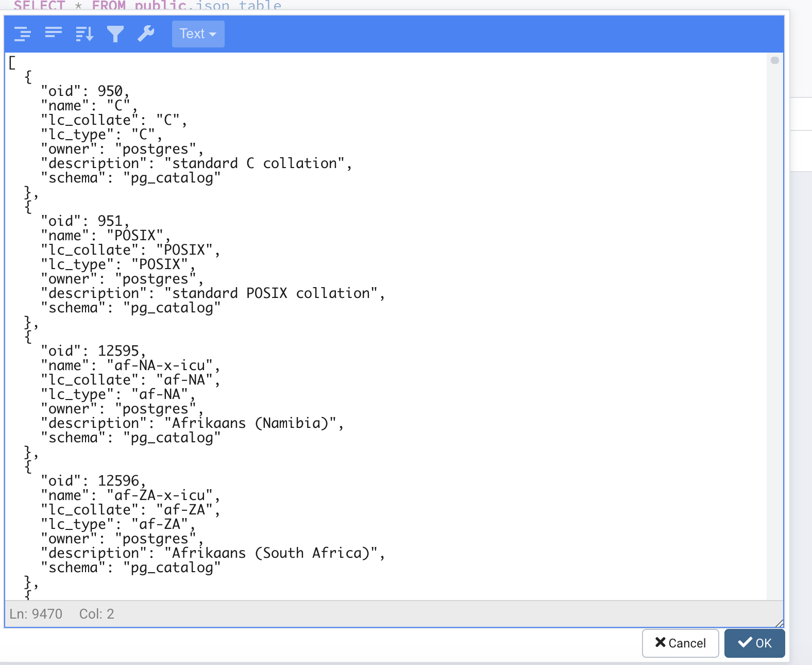
Task: Click the format JSON data icon
Action: pos(23,34)
